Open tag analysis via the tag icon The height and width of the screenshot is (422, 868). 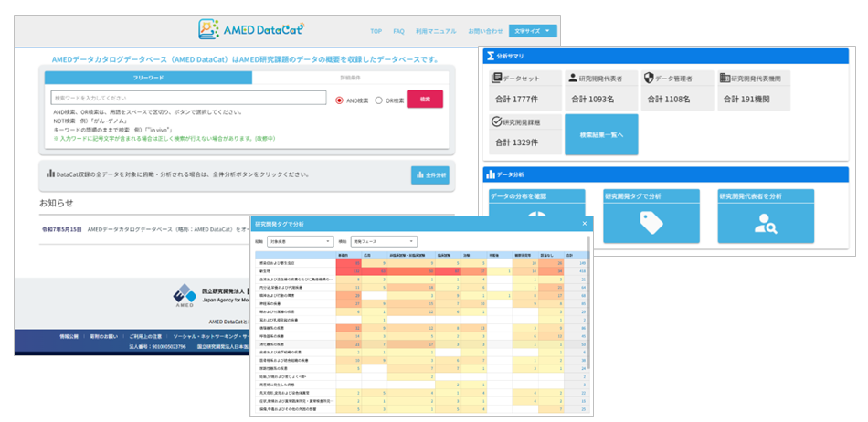click(651, 223)
